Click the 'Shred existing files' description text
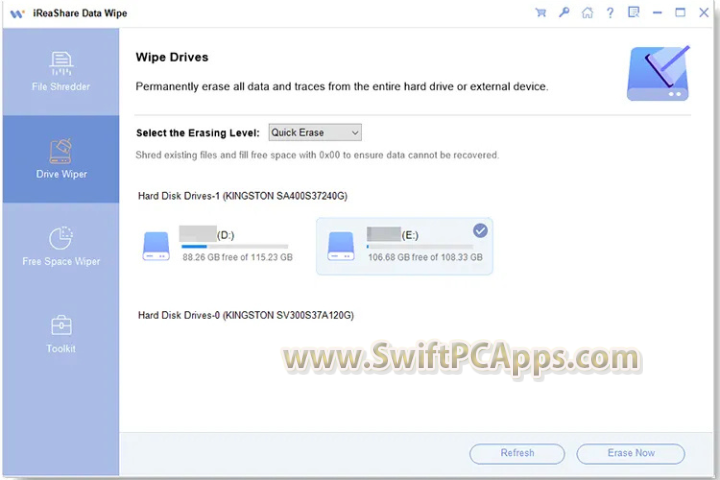 coord(317,155)
